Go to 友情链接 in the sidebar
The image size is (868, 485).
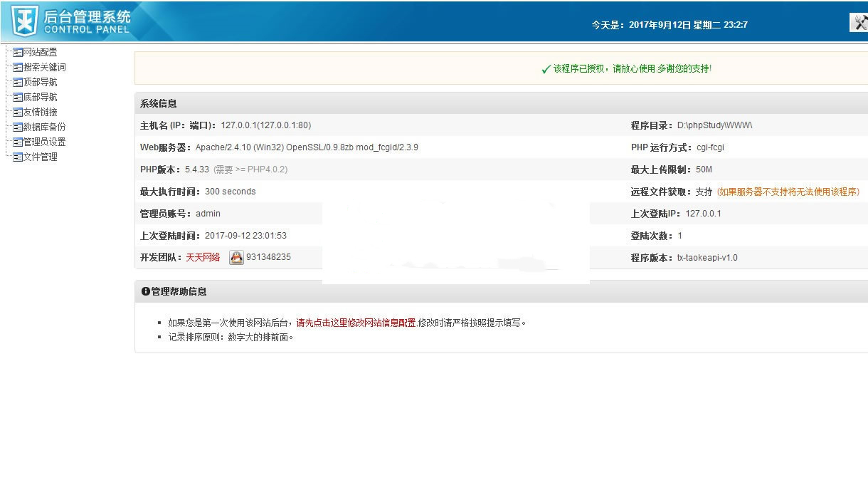click(x=40, y=112)
